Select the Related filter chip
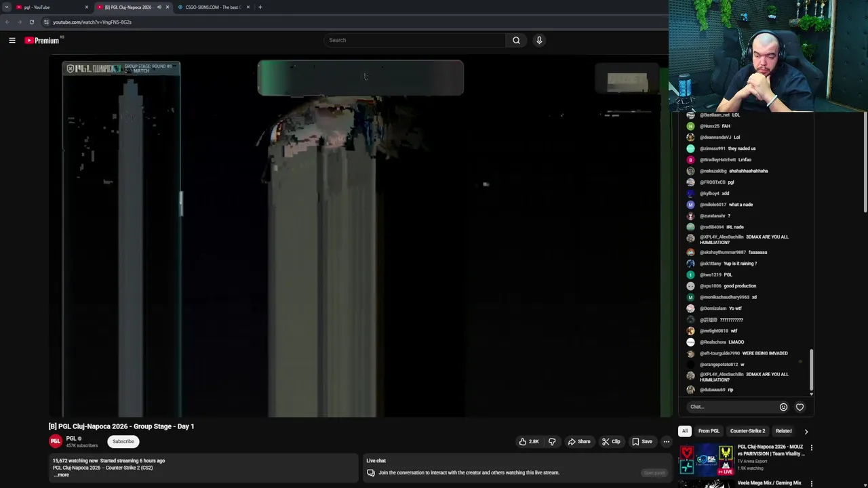The width and height of the screenshot is (868, 488). click(x=784, y=431)
